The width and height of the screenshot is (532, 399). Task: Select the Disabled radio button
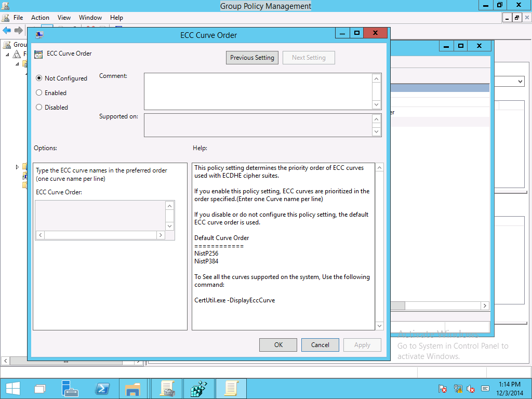[38, 107]
